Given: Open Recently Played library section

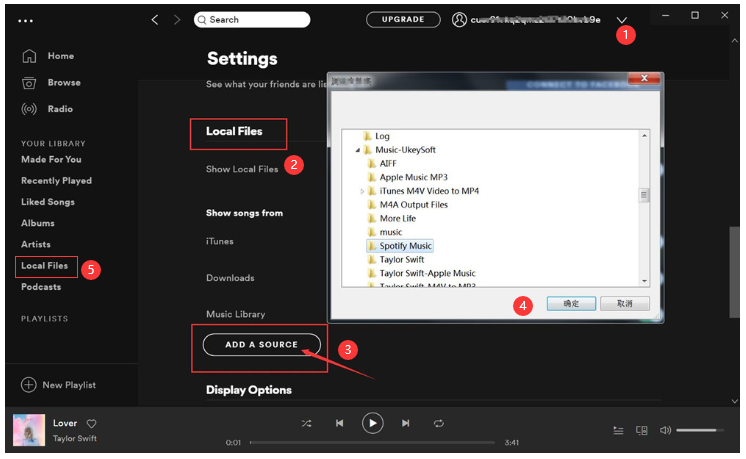Looking at the screenshot, I should 56,181.
